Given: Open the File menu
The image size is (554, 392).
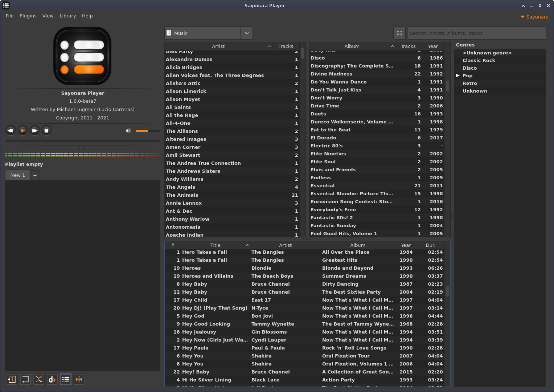Looking at the screenshot, I should (x=10, y=16).
